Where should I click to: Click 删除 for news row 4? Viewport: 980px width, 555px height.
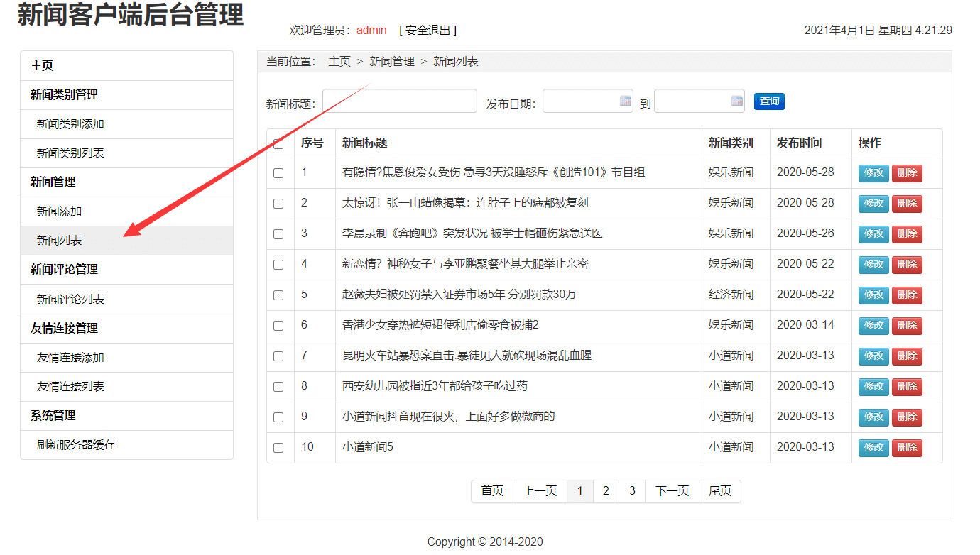907,265
